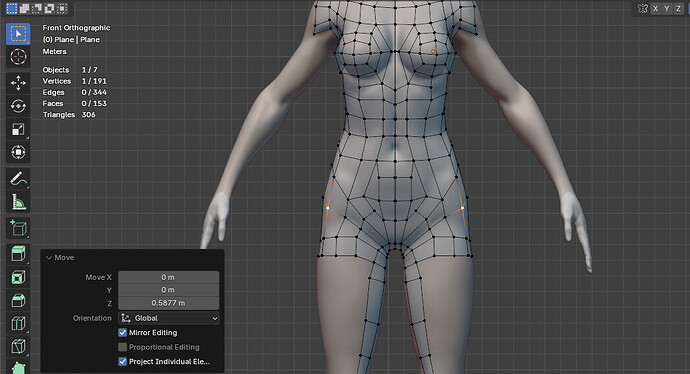The width and height of the screenshot is (690, 374).
Task: Set selection mode to New
Action: pyautogui.click(x=12, y=8)
